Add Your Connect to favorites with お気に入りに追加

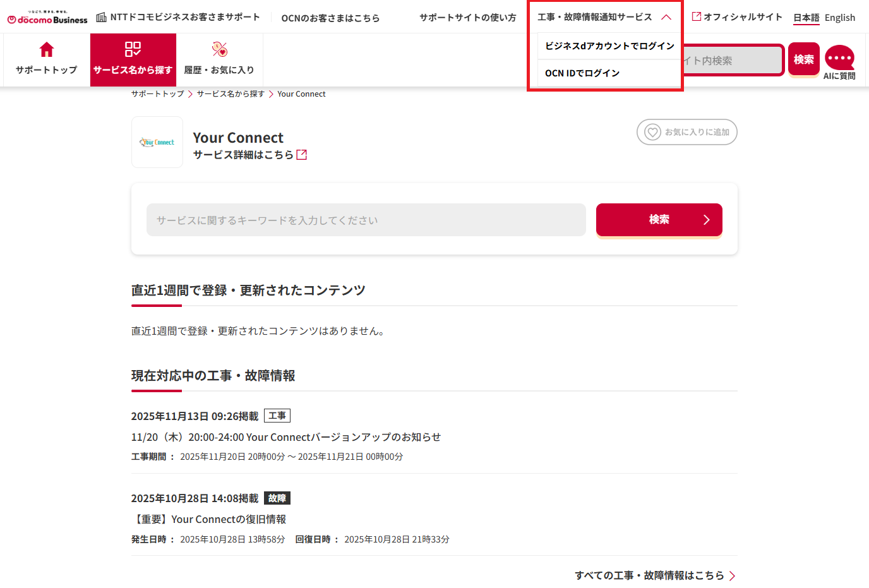click(687, 132)
